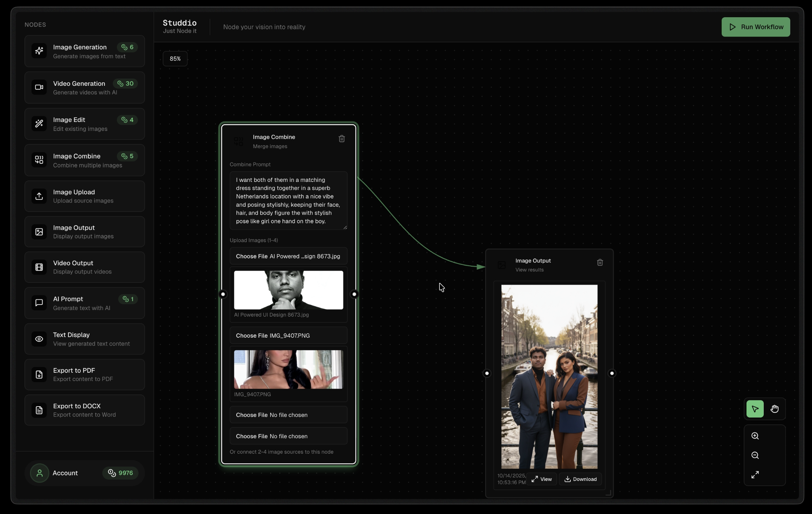
Task: Add an Export to PDF node
Action: (x=84, y=374)
